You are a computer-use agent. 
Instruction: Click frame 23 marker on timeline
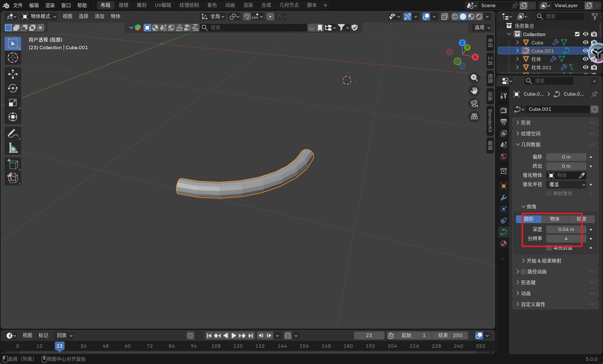click(x=59, y=346)
